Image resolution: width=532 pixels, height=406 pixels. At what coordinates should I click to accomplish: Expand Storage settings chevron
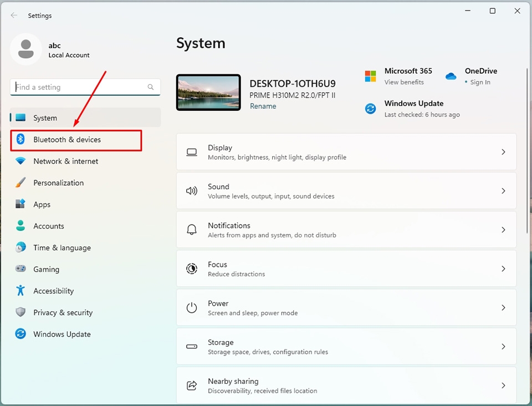coord(504,347)
